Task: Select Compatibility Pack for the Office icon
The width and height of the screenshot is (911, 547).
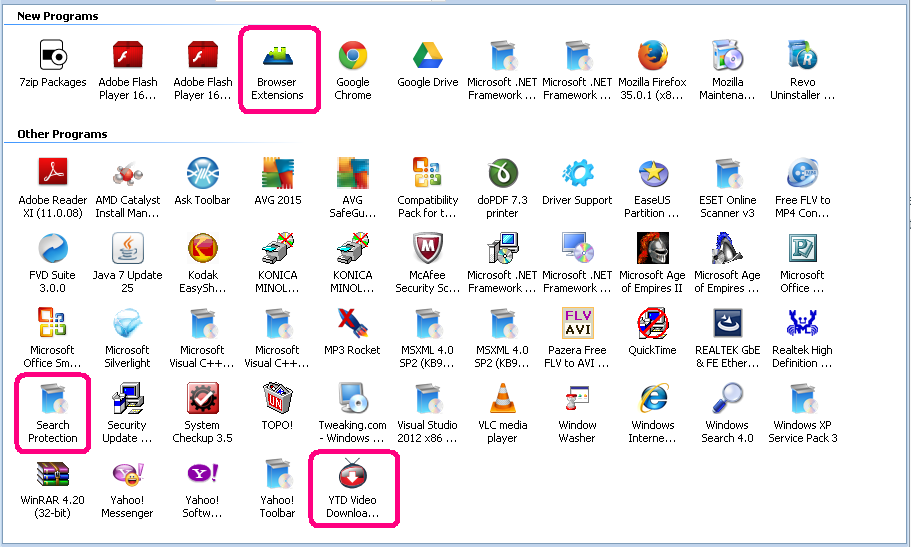Action: coord(428,173)
